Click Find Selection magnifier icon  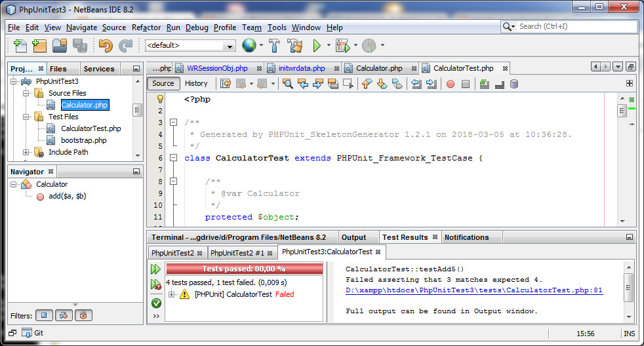287,84
